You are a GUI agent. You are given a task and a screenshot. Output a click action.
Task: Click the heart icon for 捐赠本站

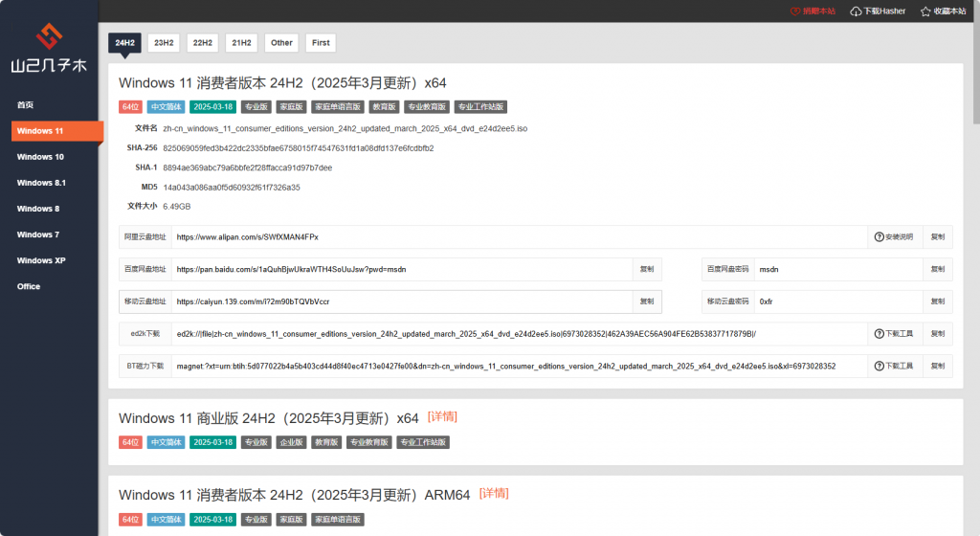click(x=794, y=11)
